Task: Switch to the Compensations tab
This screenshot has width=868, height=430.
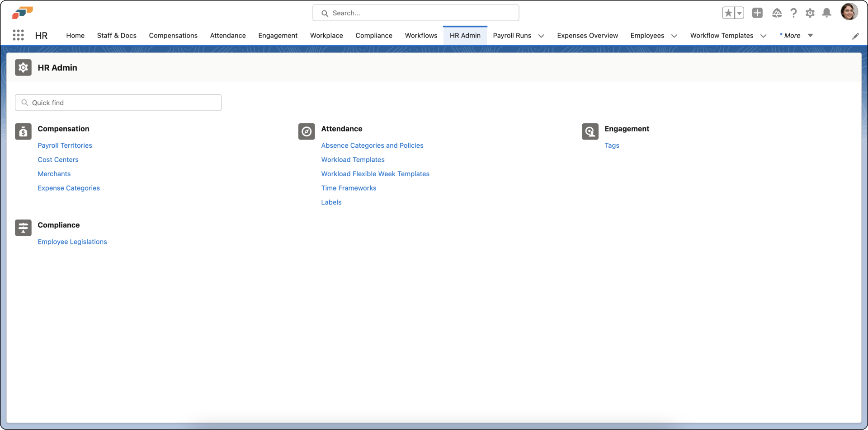Action: point(173,36)
